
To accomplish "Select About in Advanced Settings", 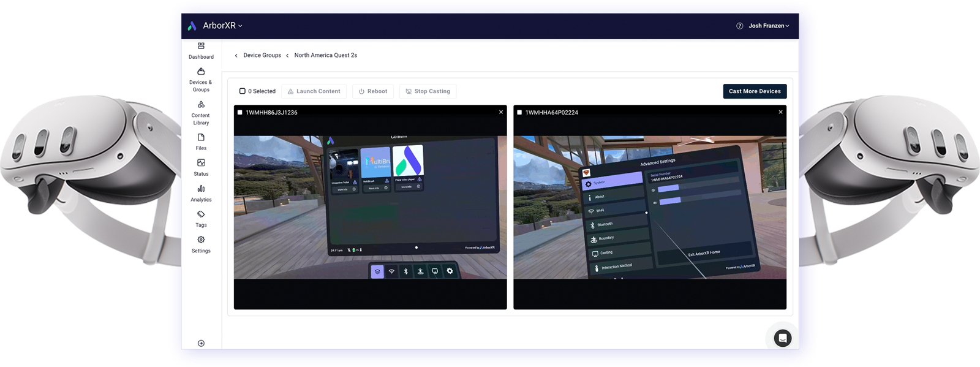I will (x=615, y=195).
